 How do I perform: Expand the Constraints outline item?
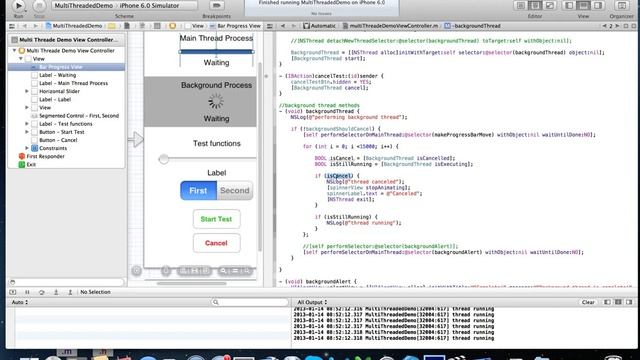tap(27, 148)
